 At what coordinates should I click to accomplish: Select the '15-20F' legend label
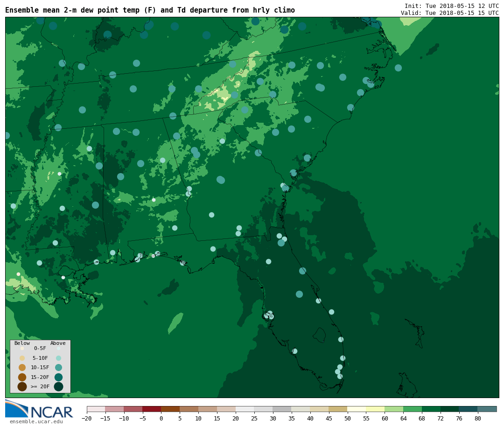pyautogui.click(x=40, y=377)
